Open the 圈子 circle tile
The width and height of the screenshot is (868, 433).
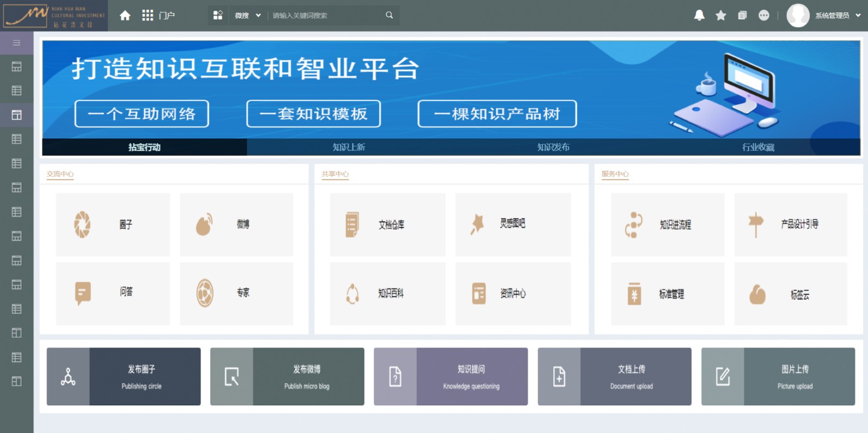113,224
